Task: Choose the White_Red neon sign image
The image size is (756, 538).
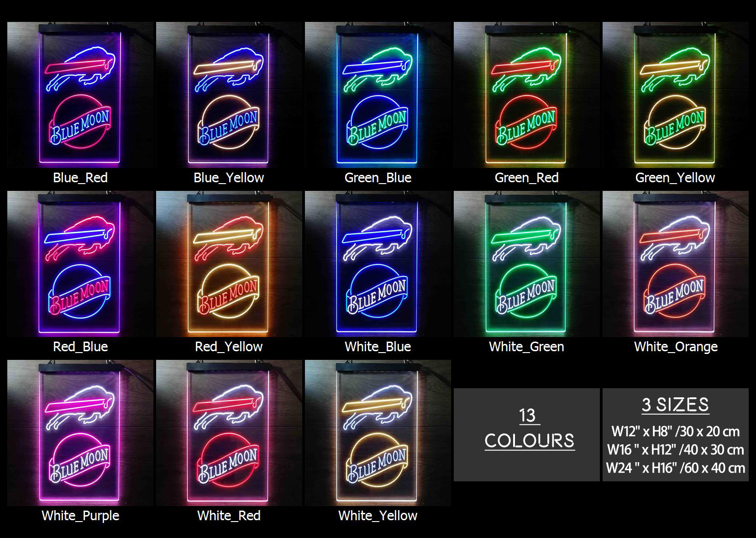Action: point(229,433)
